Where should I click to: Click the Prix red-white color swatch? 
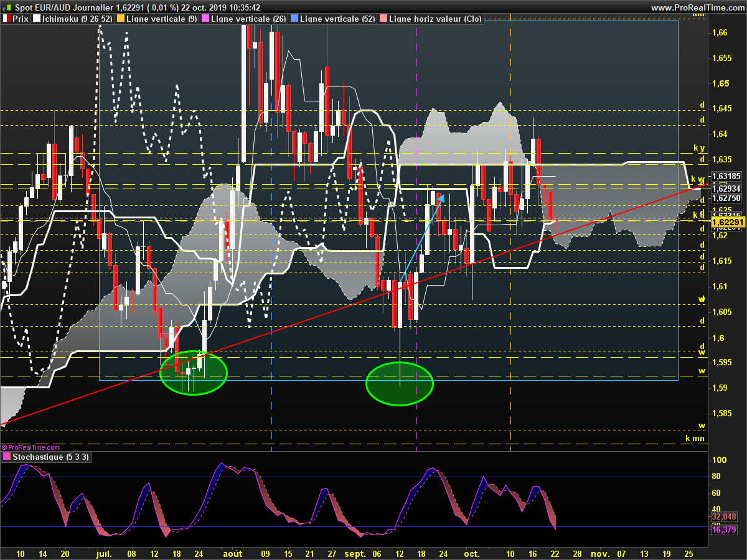coord(7,19)
